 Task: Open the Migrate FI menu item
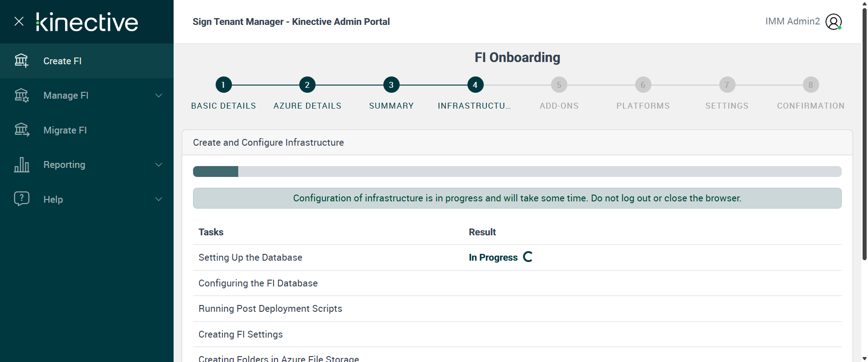click(65, 130)
